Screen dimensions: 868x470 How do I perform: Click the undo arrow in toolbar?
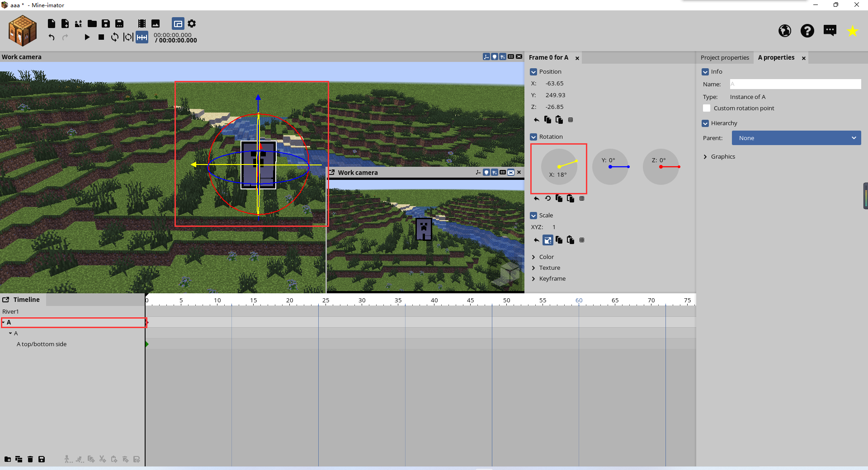[52, 37]
